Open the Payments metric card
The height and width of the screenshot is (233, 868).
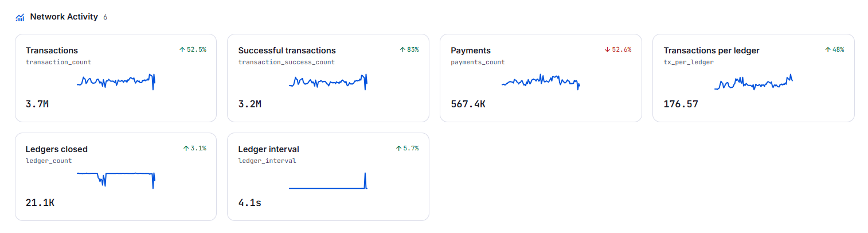pos(541,78)
